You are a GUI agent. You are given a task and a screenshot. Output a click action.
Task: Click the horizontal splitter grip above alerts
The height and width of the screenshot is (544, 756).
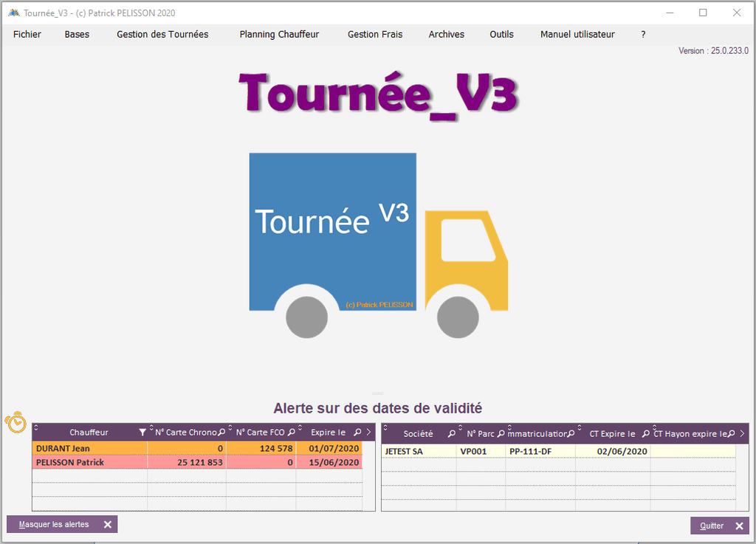[x=377, y=393]
